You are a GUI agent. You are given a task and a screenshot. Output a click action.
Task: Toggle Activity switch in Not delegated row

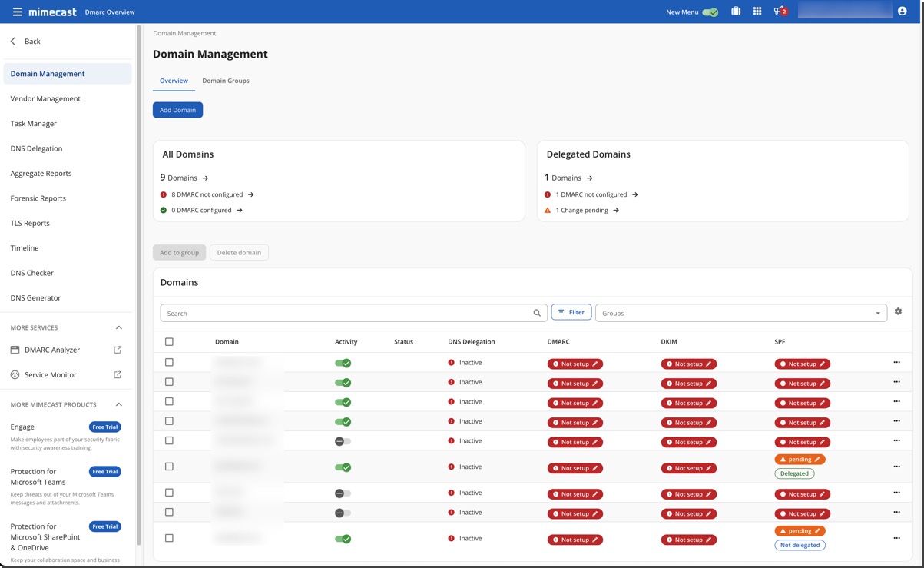(x=343, y=539)
